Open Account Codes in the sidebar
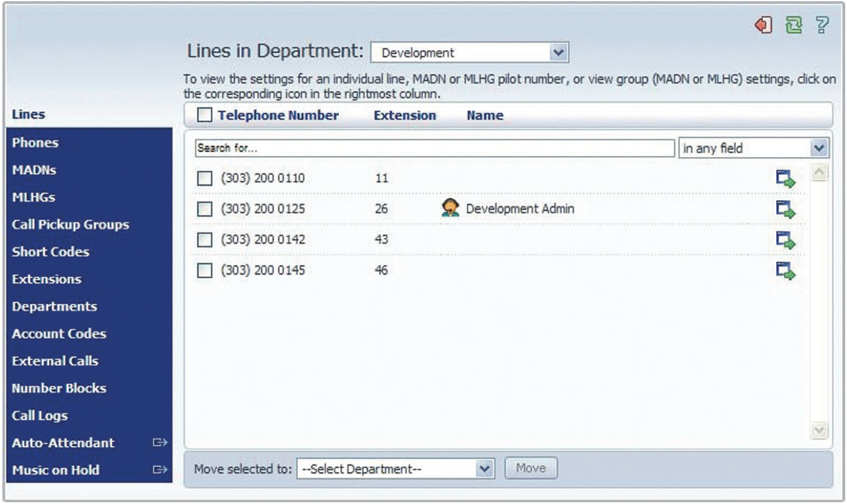 pos(59,333)
